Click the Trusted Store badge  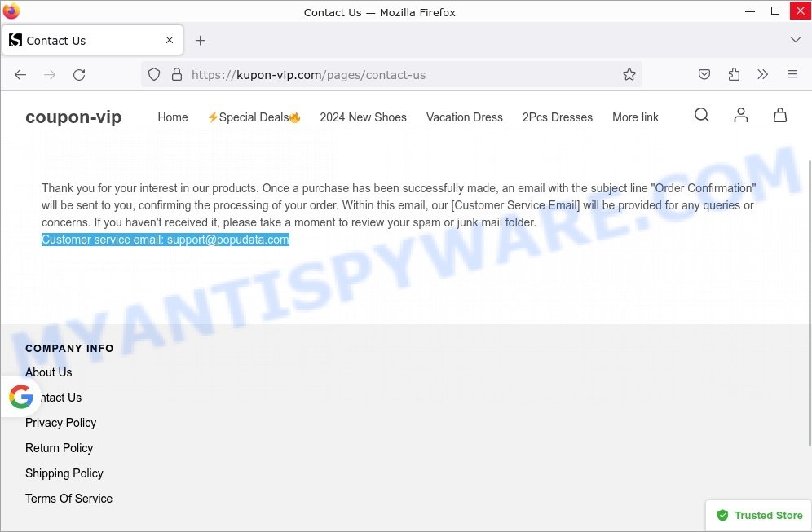(x=759, y=516)
